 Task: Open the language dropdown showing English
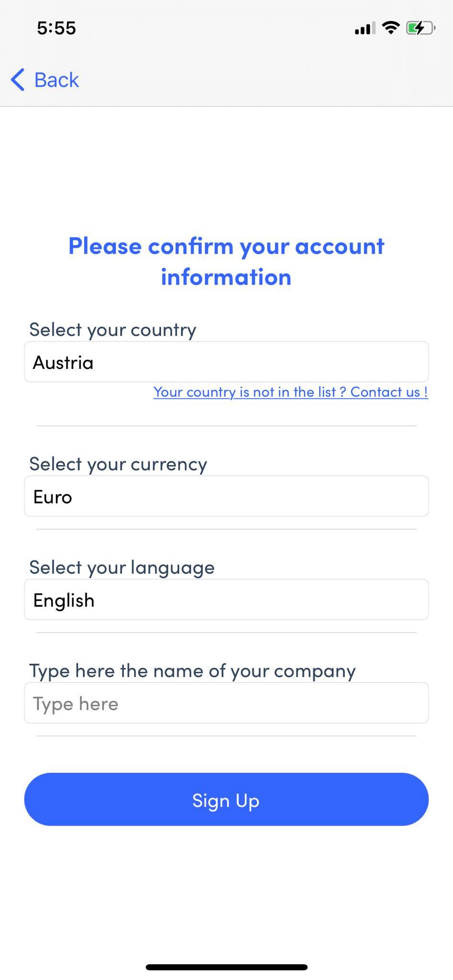226,600
